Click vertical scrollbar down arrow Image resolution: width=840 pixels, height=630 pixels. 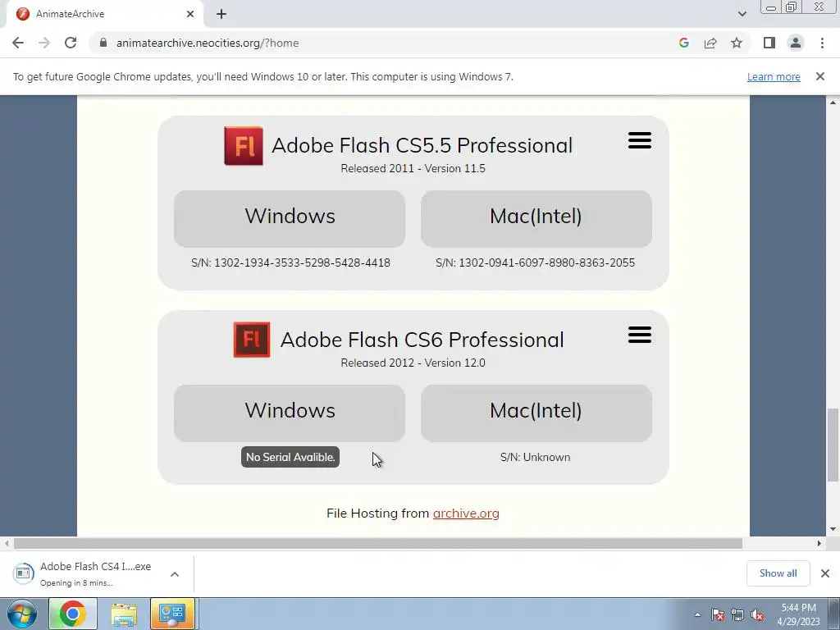(833, 529)
